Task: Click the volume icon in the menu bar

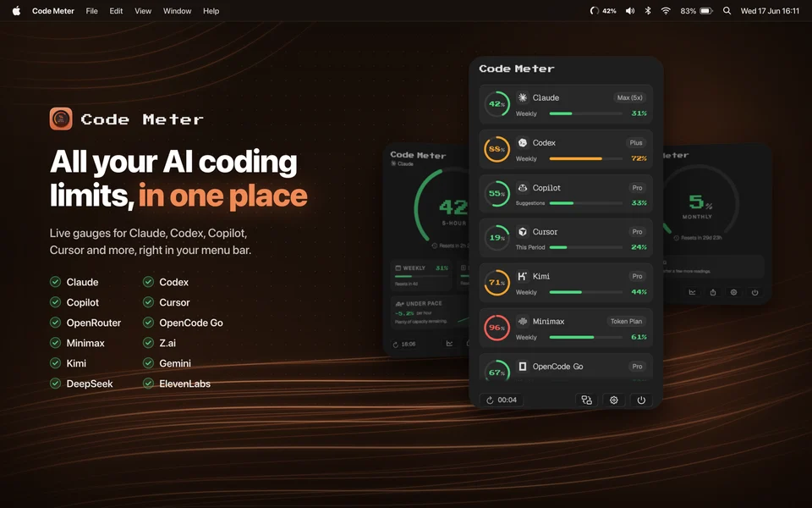Action: click(629, 11)
